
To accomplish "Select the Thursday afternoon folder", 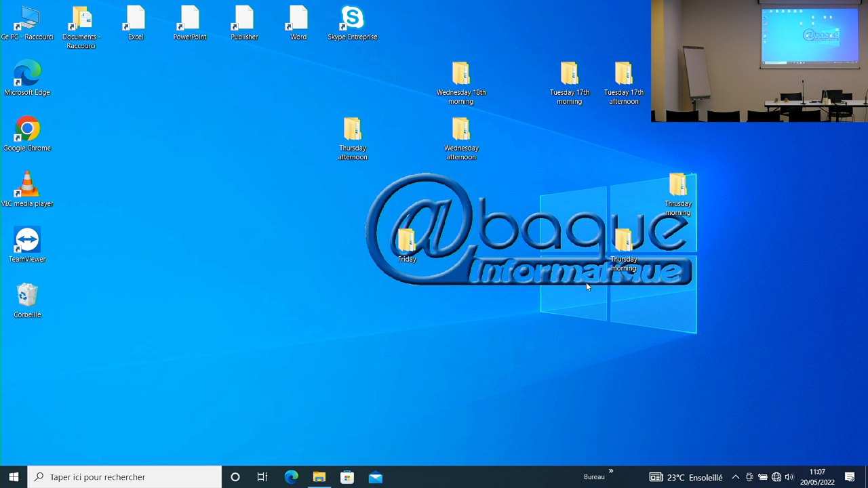I will click(x=353, y=139).
